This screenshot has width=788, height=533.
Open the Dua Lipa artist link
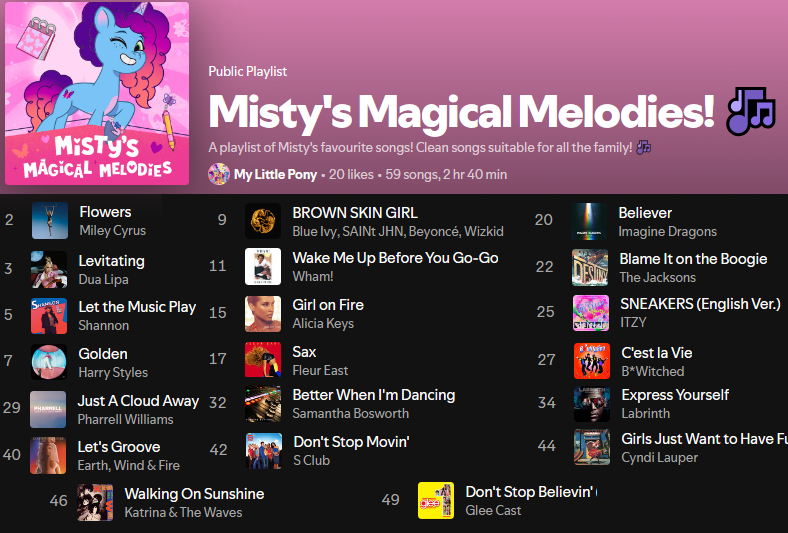104,280
